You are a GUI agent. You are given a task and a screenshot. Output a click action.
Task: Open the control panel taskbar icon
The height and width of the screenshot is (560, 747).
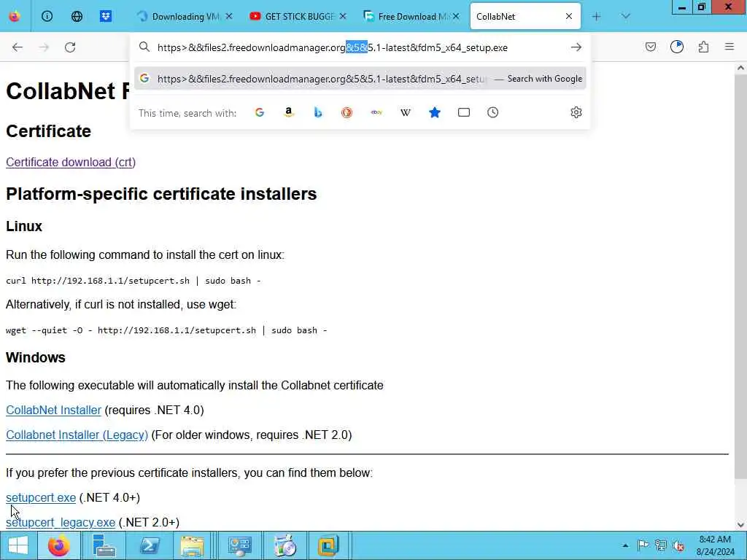coord(239,545)
